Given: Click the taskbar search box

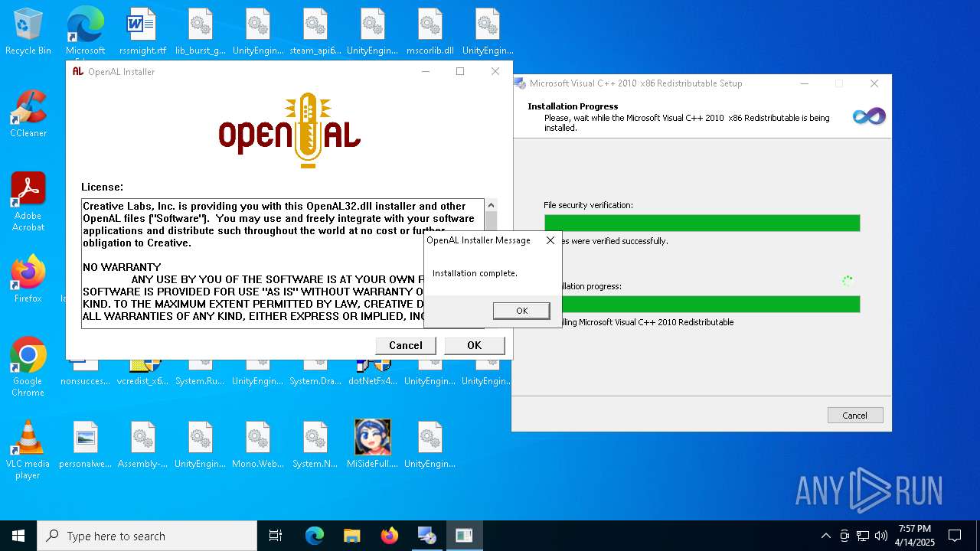Looking at the screenshot, I should tap(147, 536).
